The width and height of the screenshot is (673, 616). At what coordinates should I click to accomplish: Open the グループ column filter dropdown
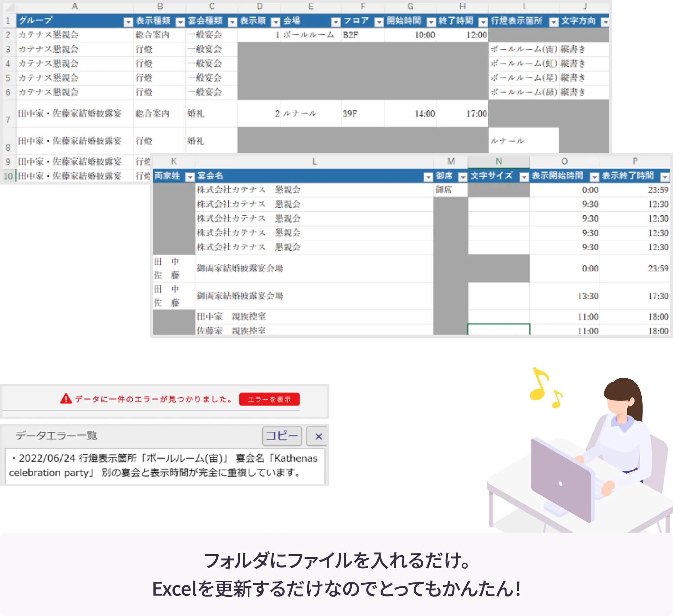coord(128,22)
